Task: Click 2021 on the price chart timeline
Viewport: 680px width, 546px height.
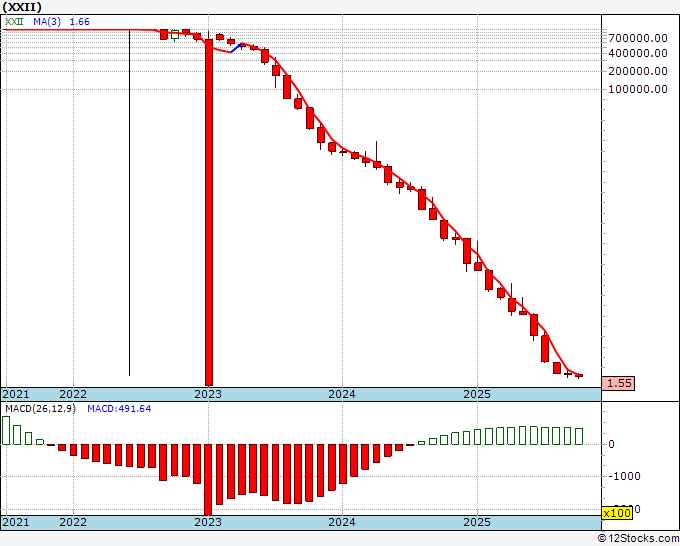Action: click(x=16, y=394)
